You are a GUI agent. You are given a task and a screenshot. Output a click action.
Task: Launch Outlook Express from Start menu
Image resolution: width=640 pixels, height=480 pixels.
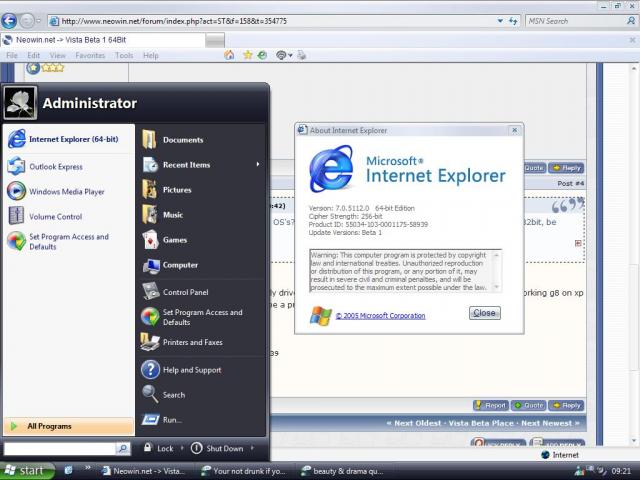[x=69, y=167]
